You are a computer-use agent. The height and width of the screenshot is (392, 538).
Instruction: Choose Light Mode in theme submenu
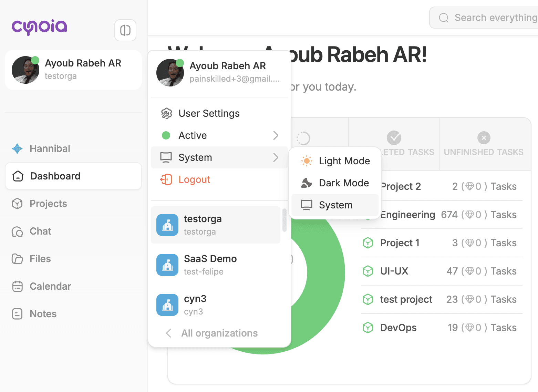(335, 161)
